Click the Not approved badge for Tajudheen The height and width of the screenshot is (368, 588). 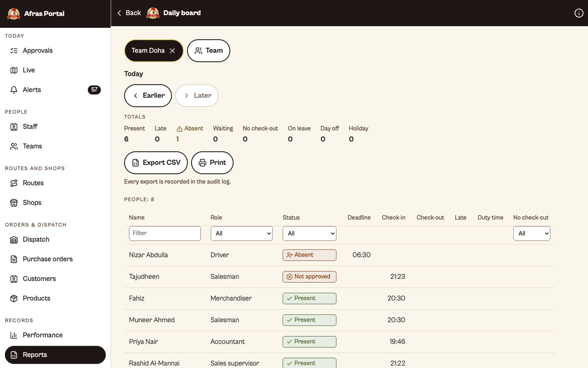click(310, 277)
